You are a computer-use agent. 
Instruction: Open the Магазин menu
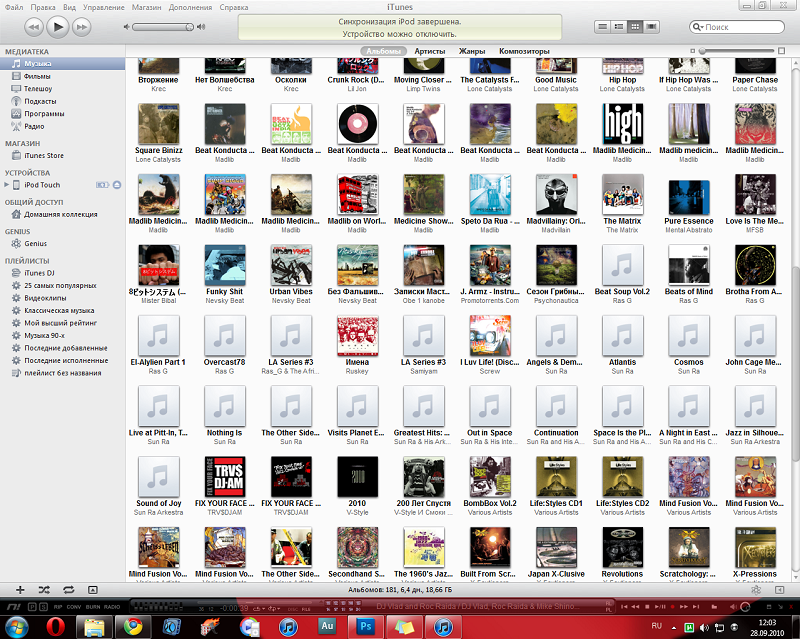(x=146, y=7)
